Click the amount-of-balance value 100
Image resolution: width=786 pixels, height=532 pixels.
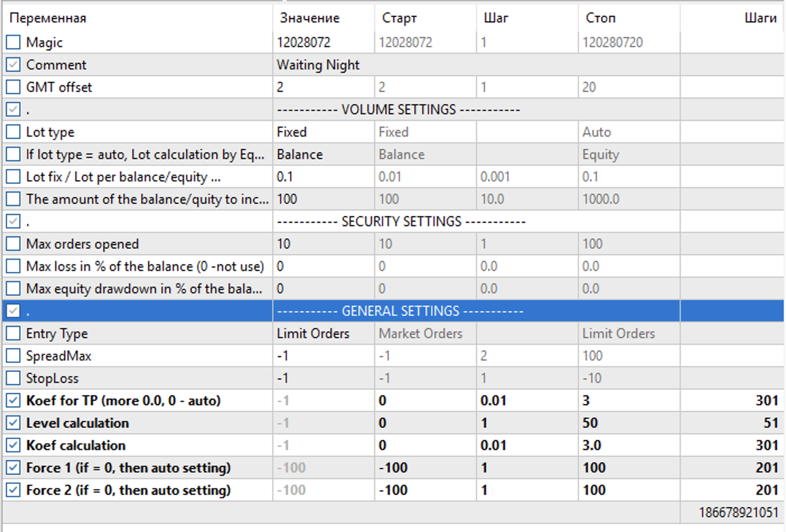[324, 199]
